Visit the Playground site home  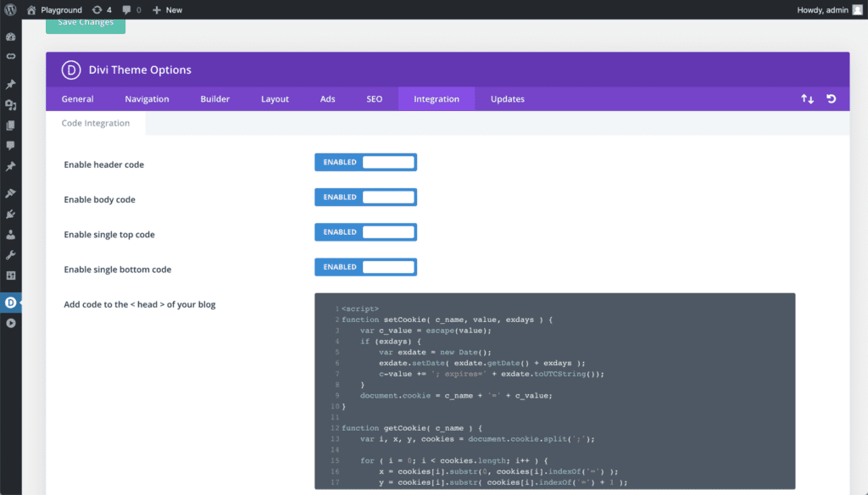(54, 10)
